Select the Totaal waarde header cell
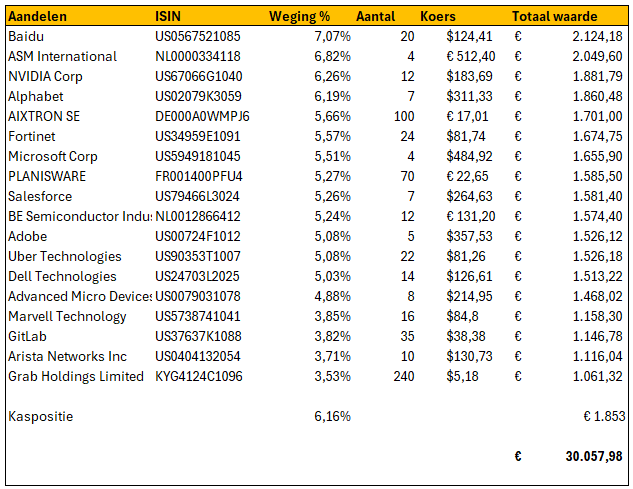Image resolution: width=633 pixels, height=489 pixels. tap(555, 17)
